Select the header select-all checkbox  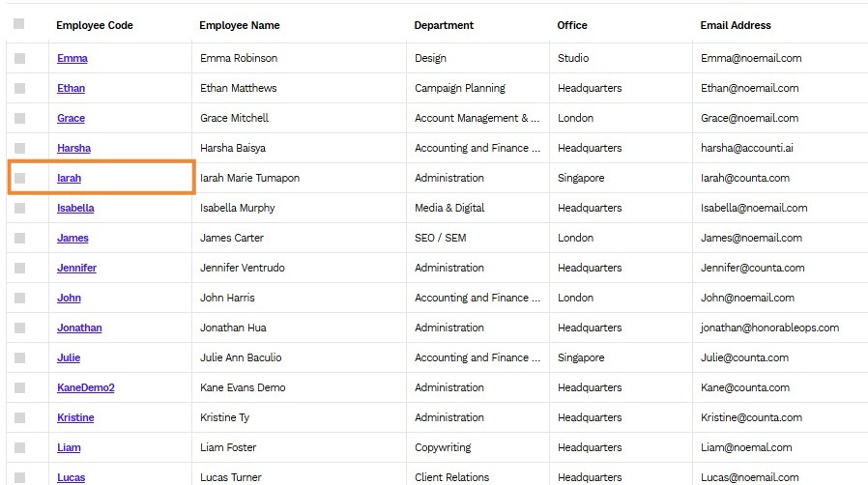18,24
